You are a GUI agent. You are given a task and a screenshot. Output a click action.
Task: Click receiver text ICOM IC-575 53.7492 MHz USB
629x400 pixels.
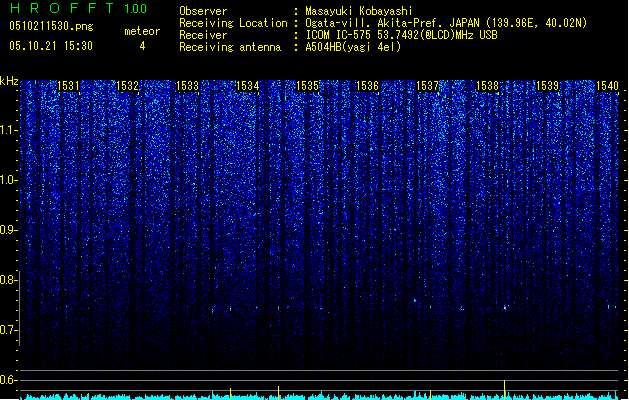click(401, 35)
